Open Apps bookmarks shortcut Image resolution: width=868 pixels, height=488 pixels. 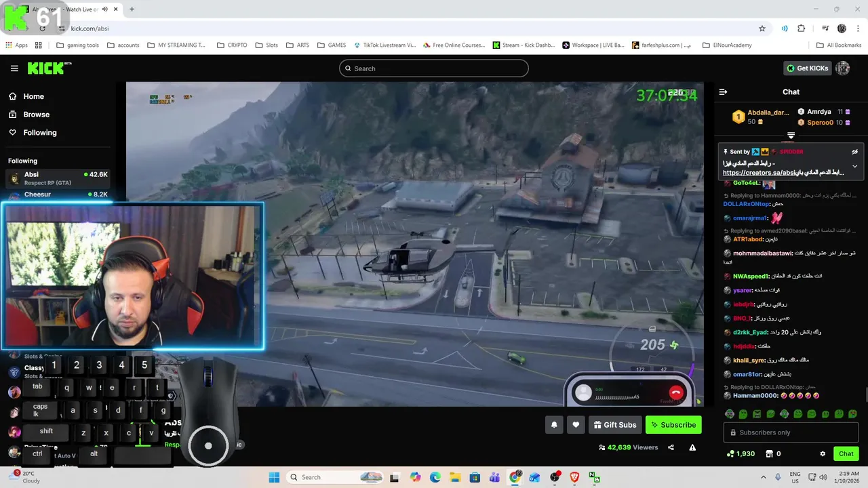[x=16, y=45]
